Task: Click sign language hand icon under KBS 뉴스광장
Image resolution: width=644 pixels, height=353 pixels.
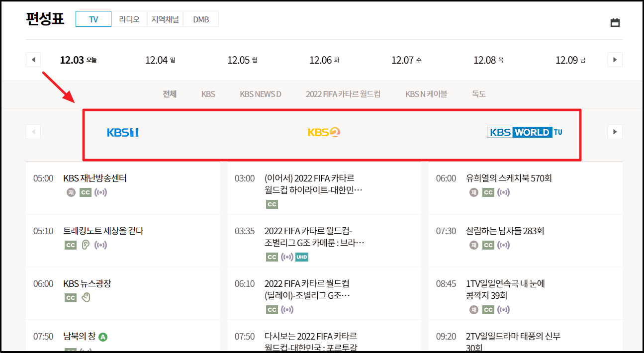Action: (x=86, y=297)
